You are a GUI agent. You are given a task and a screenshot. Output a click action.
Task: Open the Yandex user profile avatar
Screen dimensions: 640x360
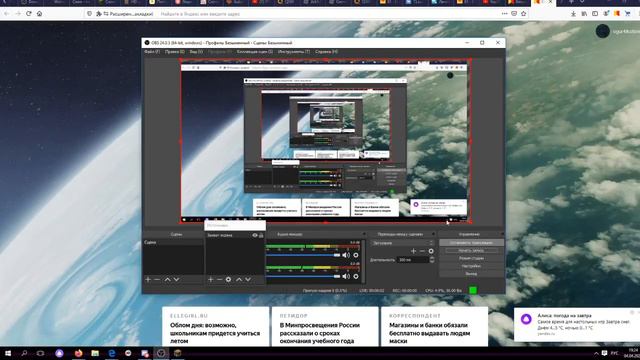point(603,31)
